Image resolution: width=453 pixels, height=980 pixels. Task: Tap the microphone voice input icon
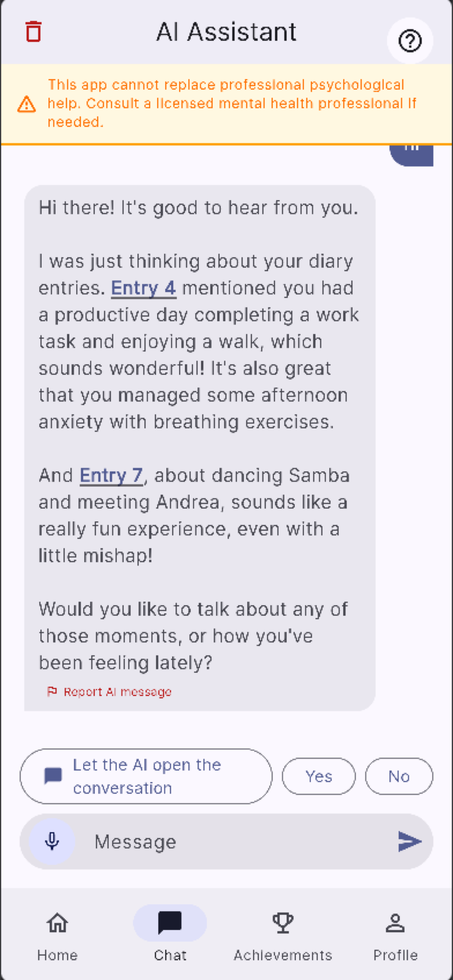pyautogui.click(x=52, y=841)
